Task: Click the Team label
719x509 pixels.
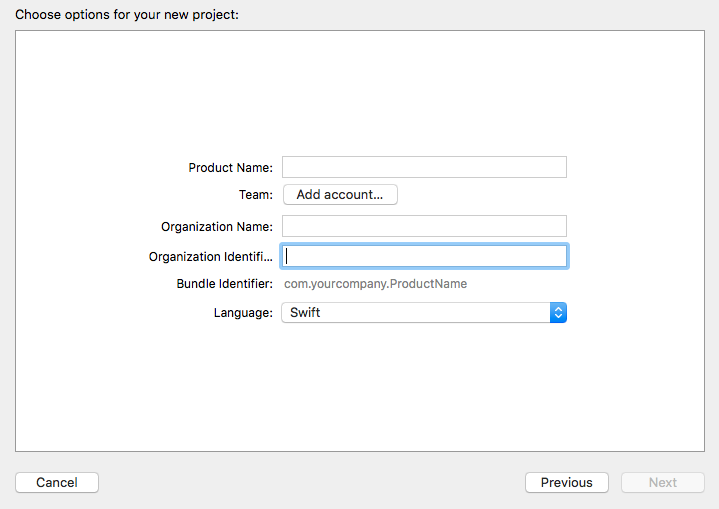Action: pyautogui.click(x=256, y=195)
